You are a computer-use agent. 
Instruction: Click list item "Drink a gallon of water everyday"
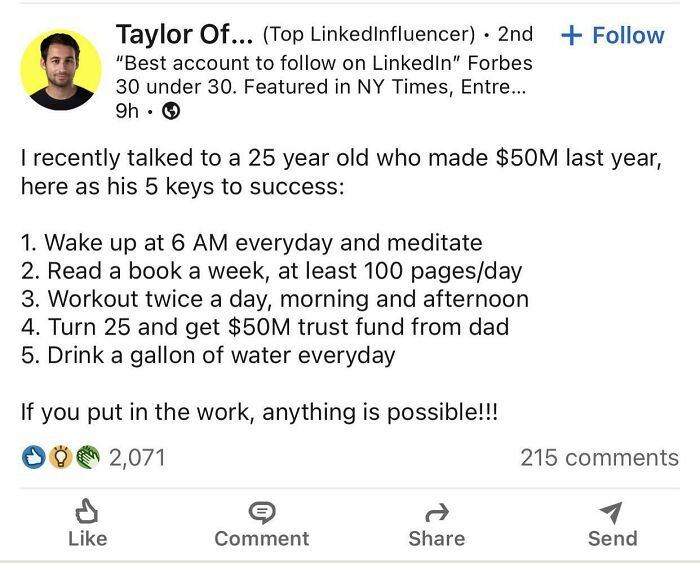pos(208,355)
